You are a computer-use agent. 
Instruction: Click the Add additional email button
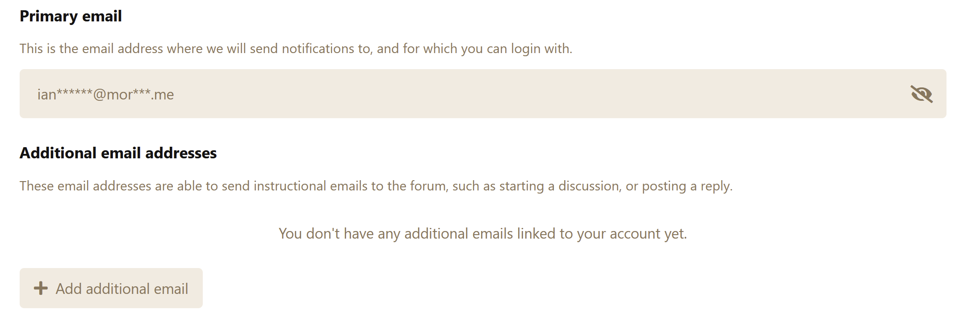(x=111, y=288)
